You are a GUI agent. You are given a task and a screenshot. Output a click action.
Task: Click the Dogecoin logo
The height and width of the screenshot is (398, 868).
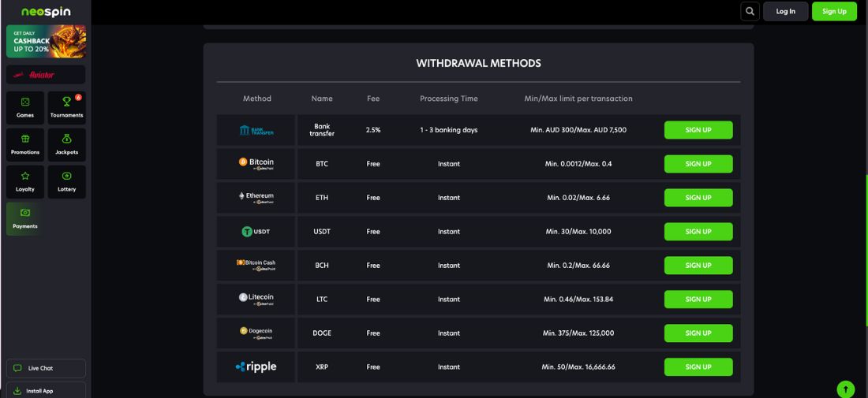click(x=256, y=333)
